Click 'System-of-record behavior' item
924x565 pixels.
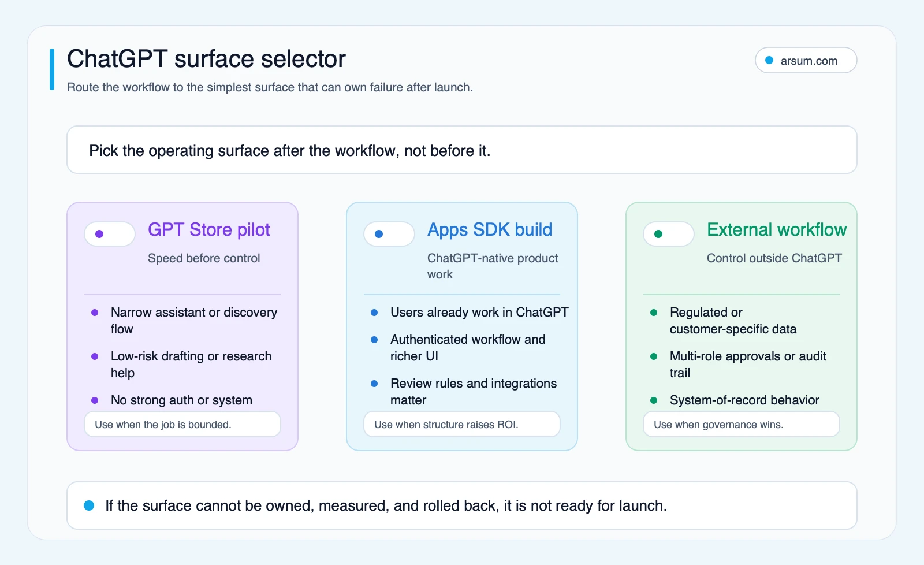(744, 400)
